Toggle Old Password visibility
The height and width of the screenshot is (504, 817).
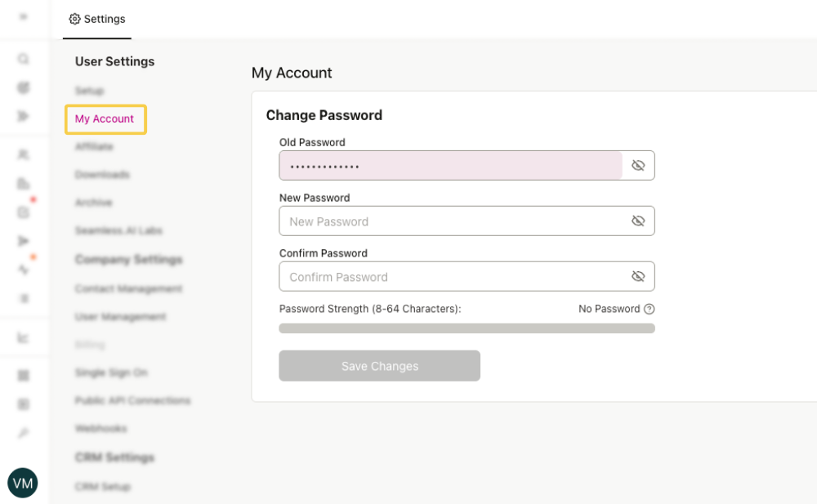638,165
